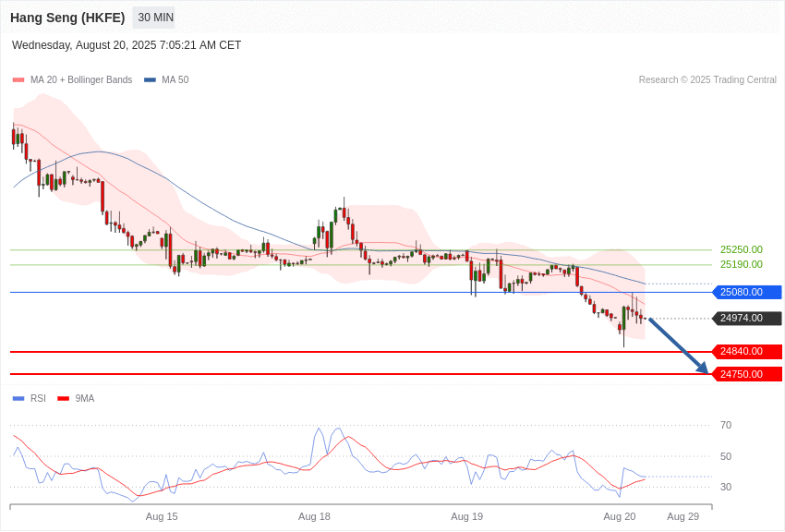Click the MA 50 legend label
785x532 pixels.
click(x=175, y=80)
